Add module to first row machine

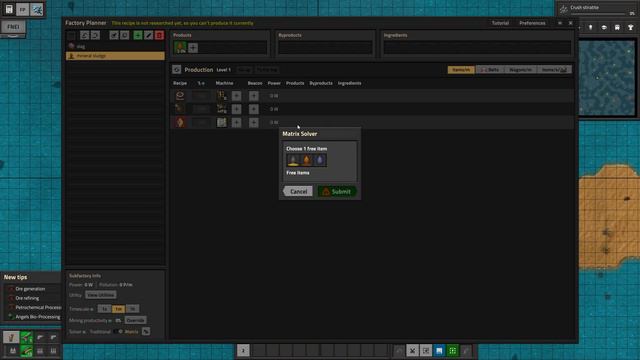[236, 96]
